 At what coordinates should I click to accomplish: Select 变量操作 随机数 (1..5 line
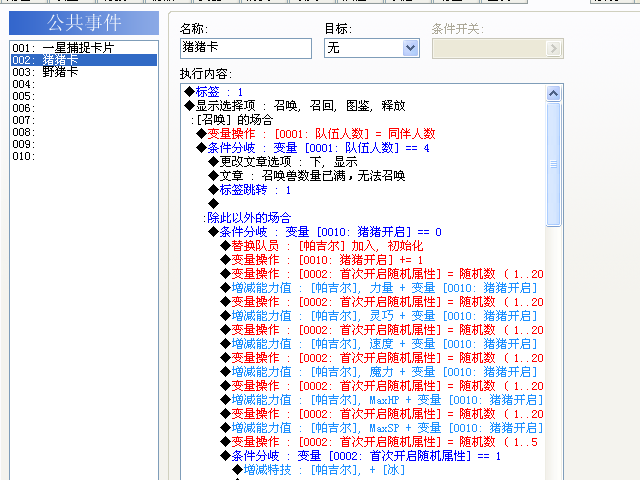(379, 442)
